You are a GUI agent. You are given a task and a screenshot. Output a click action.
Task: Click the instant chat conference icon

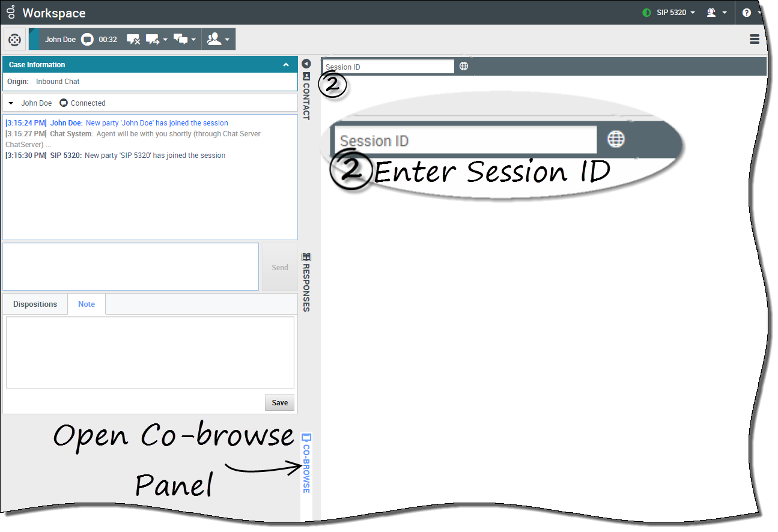click(181, 40)
